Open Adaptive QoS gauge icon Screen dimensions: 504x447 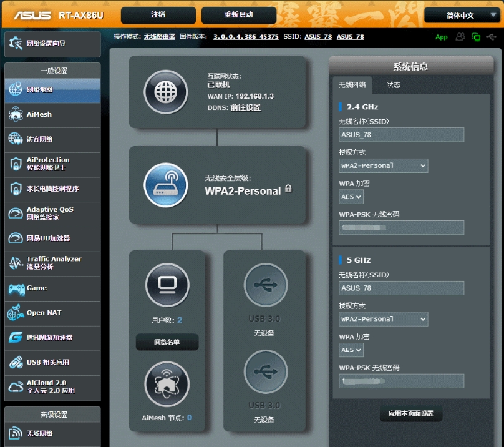[16, 213]
